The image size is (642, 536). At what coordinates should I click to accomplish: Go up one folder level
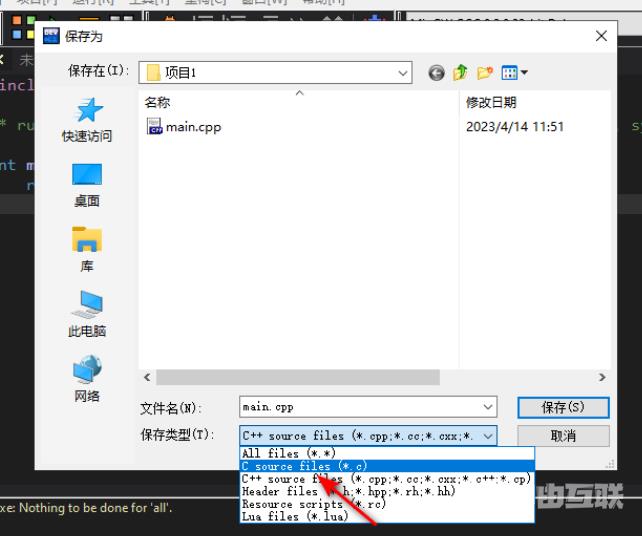pos(461,73)
